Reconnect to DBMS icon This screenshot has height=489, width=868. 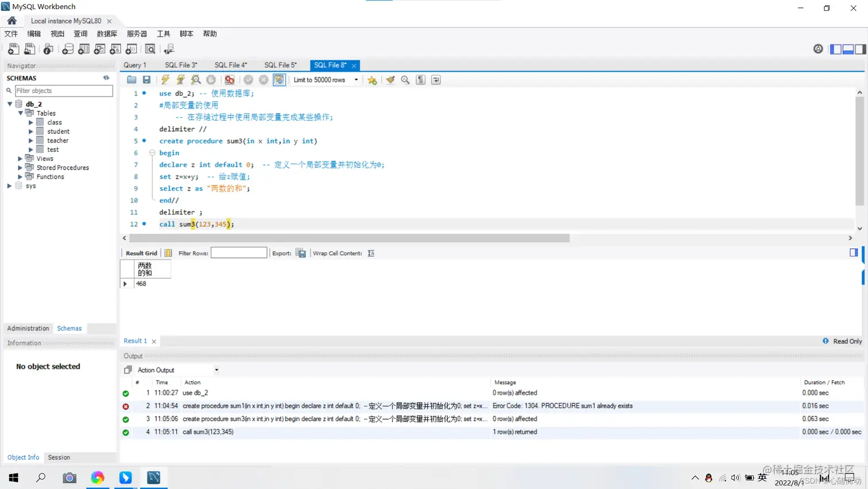click(x=169, y=49)
